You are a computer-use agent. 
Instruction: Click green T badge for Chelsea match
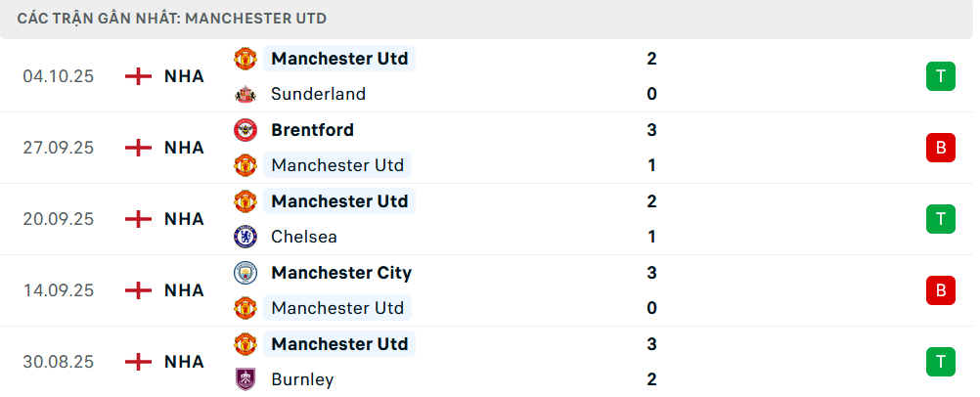point(940,219)
